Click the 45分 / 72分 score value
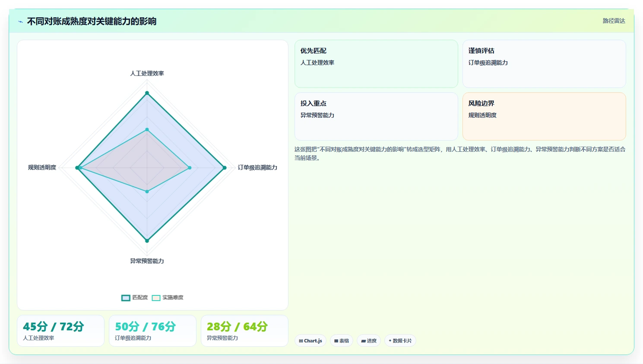This screenshot has width=643, height=364. pos(53,326)
